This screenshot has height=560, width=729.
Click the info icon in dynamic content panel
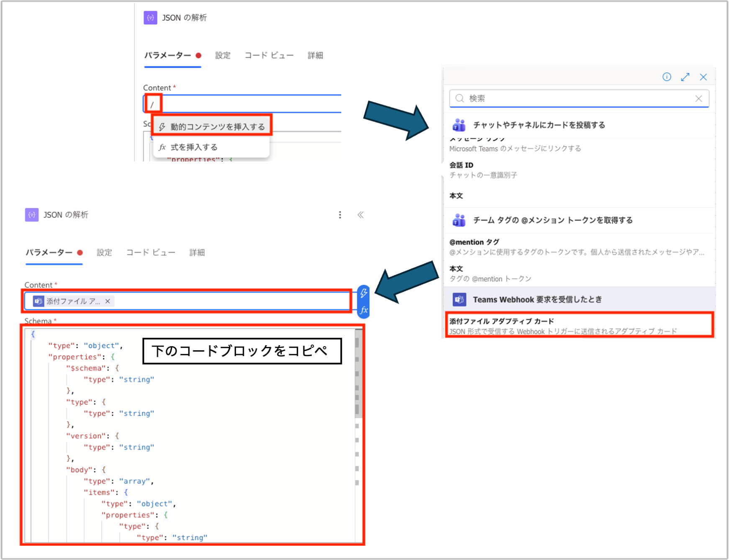667,77
